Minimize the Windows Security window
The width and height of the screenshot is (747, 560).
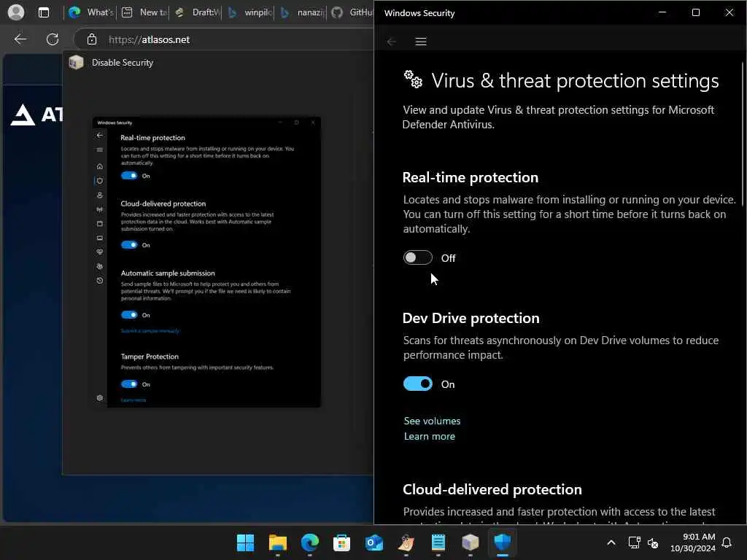click(662, 12)
